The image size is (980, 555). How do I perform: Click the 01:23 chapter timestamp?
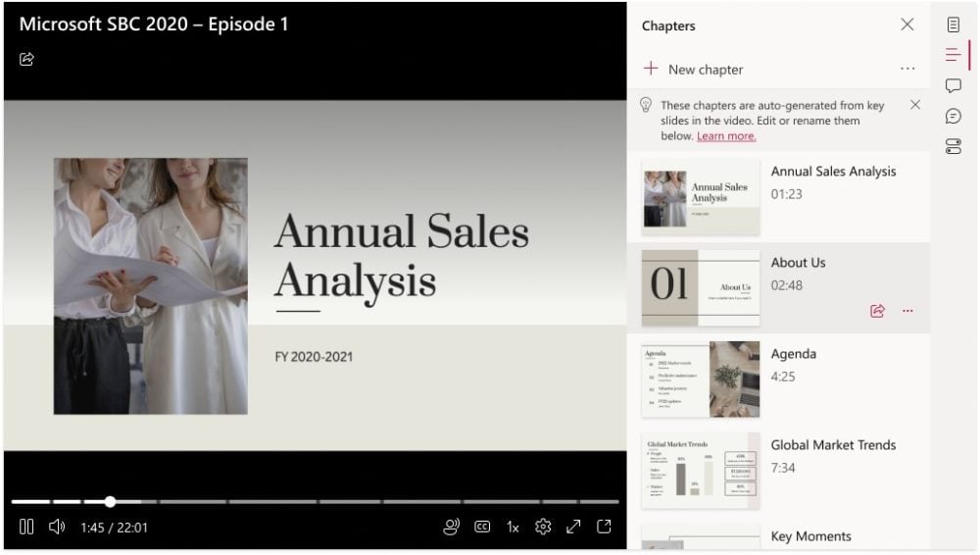tap(786, 194)
